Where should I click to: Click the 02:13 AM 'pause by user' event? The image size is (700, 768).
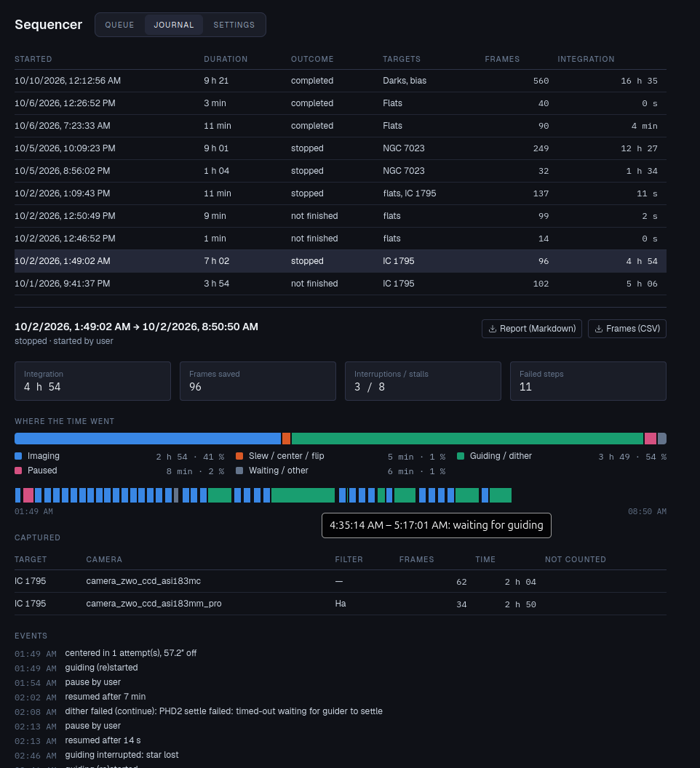(x=92, y=726)
